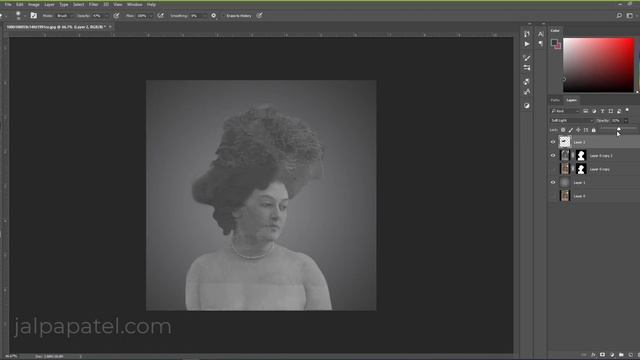Add layer mask icon at panel bottom
This screenshot has height=360, width=640.
tap(602, 355)
